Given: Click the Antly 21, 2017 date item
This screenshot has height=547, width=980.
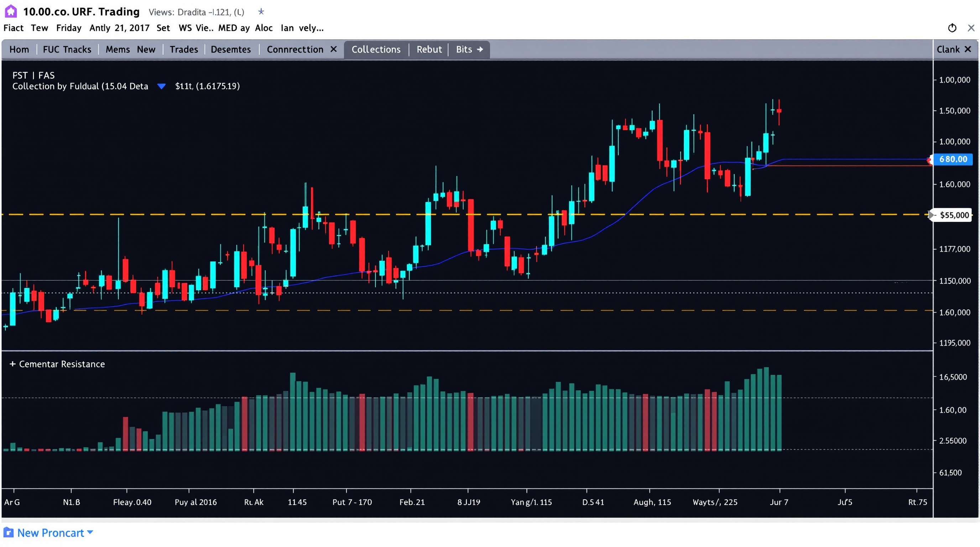Looking at the screenshot, I should (x=119, y=28).
